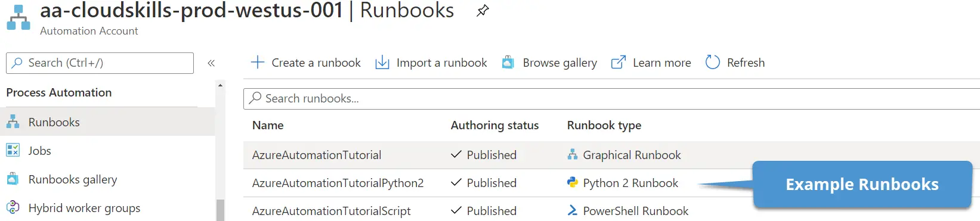Pin the Runbooks blade with pushpin icon
The width and height of the screenshot is (980, 221).
483,11
